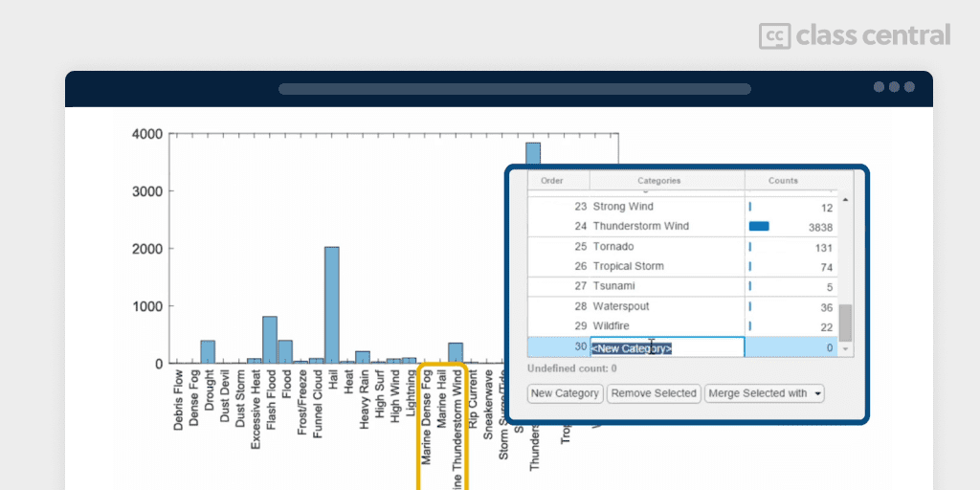Screen dimensions: 980x490
Task: Click the Hail bar in the histogram
Action: click(331, 304)
